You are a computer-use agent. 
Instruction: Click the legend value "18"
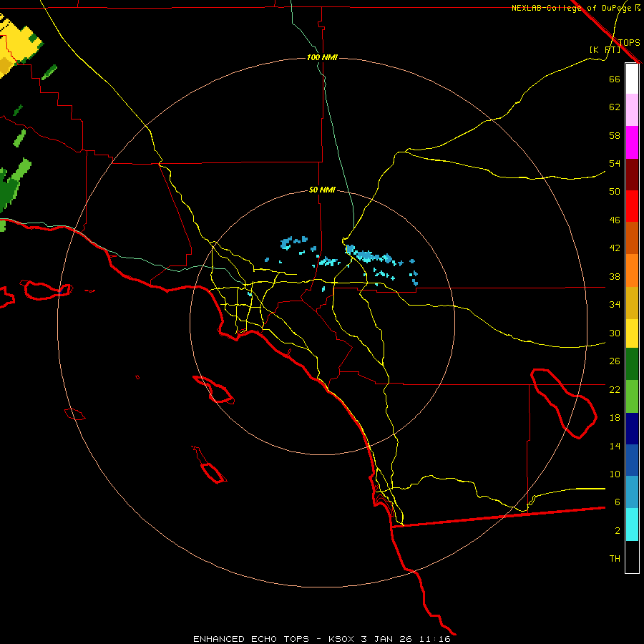(615, 418)
